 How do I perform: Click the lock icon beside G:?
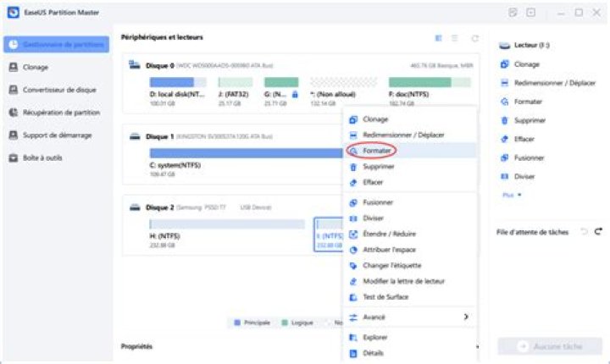tap(295, 94)
